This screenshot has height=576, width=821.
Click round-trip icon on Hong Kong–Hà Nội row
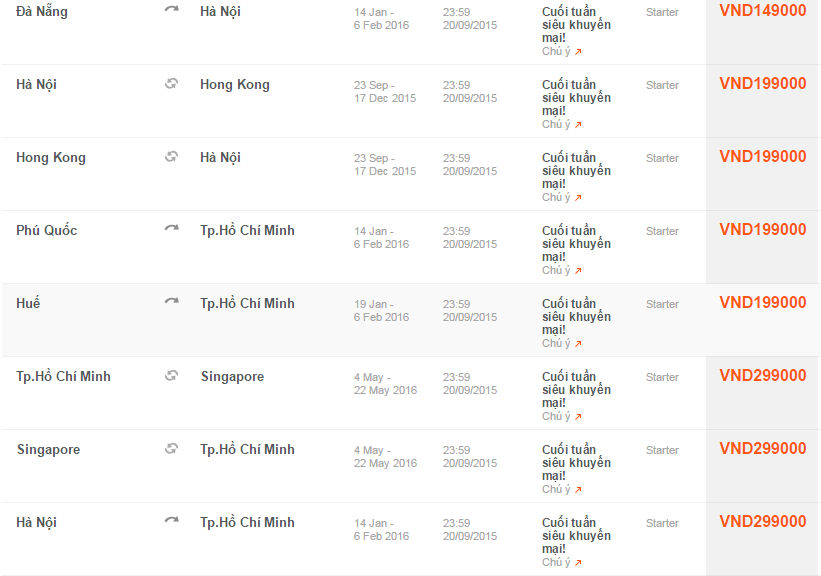click(171, 157)
